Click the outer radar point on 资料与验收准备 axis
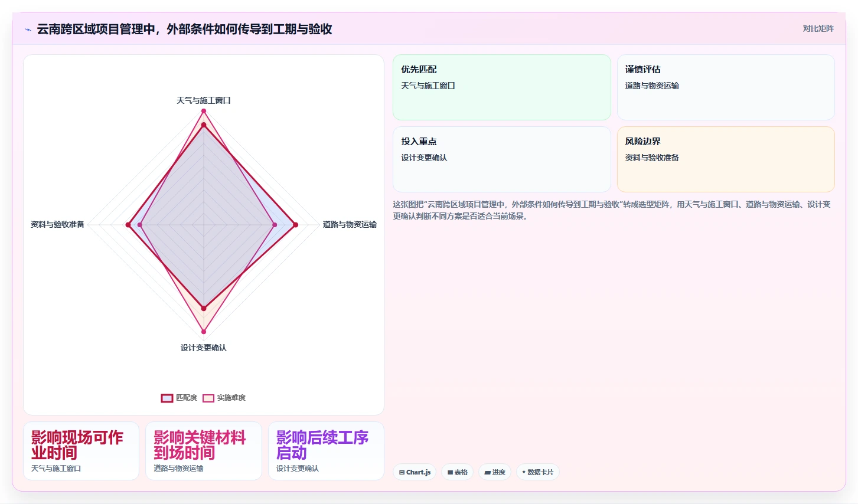 click(128, 225)
